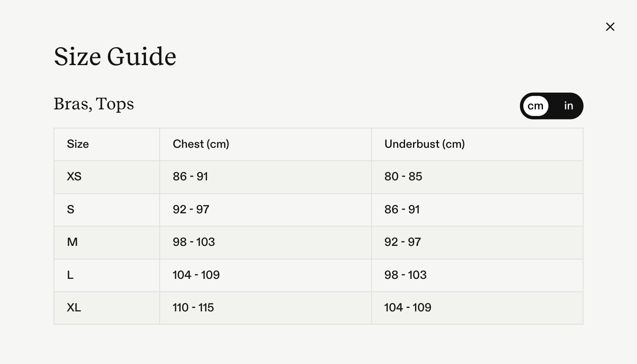The width and height of the screenshot is (637, 364).
Task: Select the M size row label
Action: tap(72, 242)
